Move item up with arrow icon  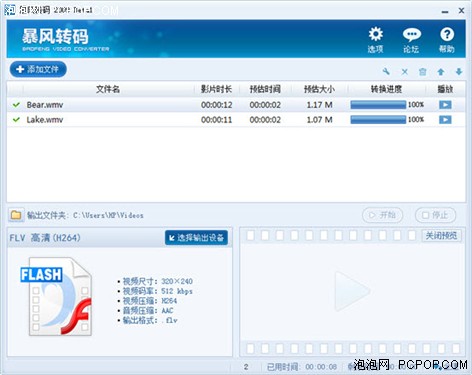[441, 72]
